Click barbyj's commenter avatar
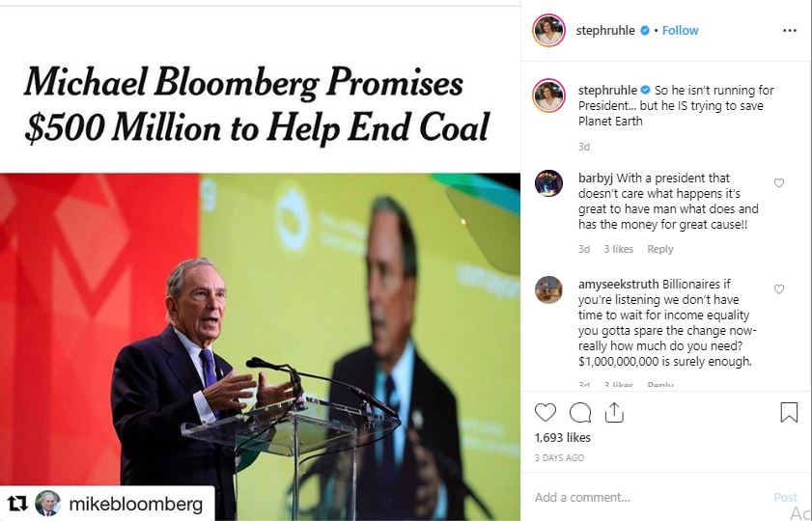 pyautogui.click(x=549, y=183)
